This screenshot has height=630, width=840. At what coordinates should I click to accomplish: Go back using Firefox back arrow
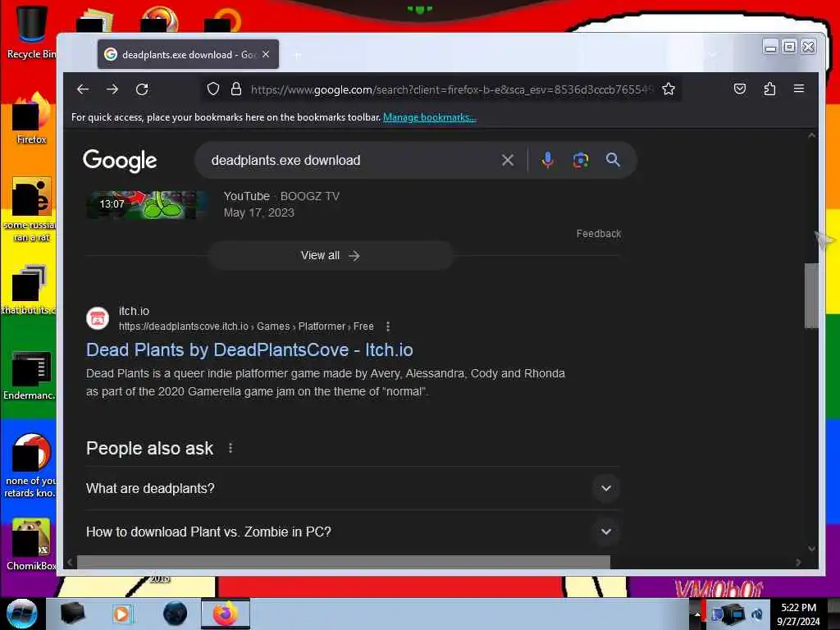point(83,89)
